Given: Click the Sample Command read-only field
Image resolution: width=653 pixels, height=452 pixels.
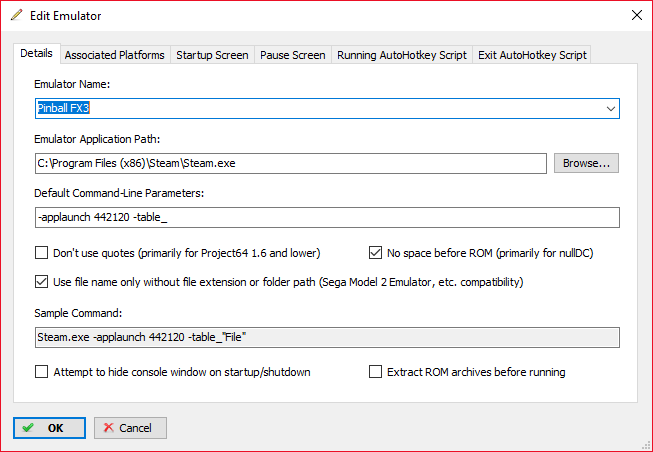Looking at the screenshot, I should pos(327,337).
